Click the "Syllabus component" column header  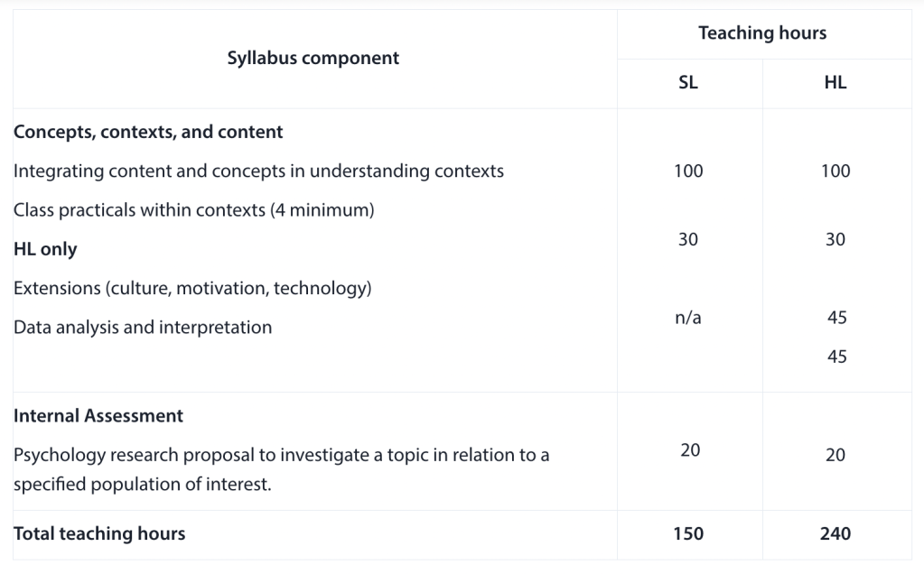coord(313,59)
